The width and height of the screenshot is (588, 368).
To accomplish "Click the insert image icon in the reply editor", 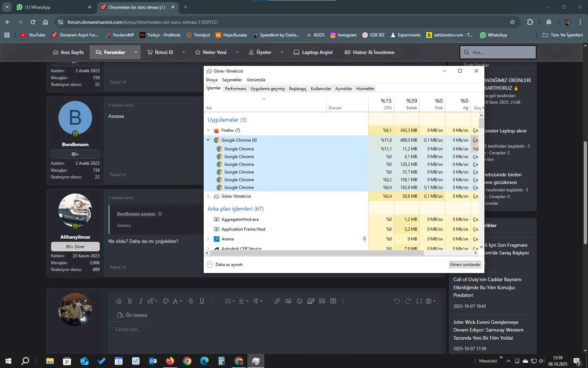I will click(x=288, y=301).
